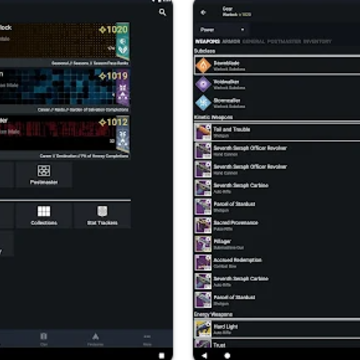Click the Pit of Heresy Completions caption
This screenshot has height=360, width=360.
pos(84,156)
